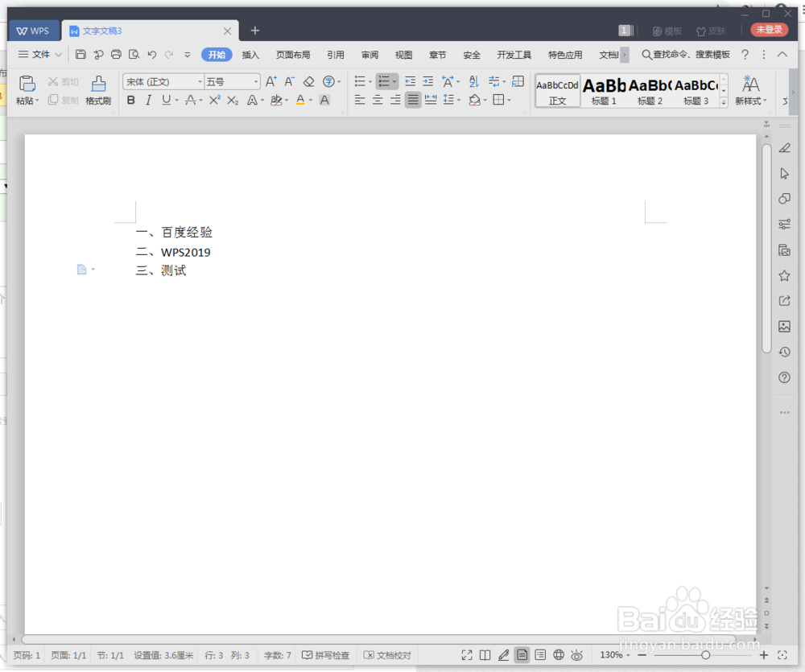This screenshot has height=672, width=805.
Task: Expand the numbering list dropdown
Action: 394,81
